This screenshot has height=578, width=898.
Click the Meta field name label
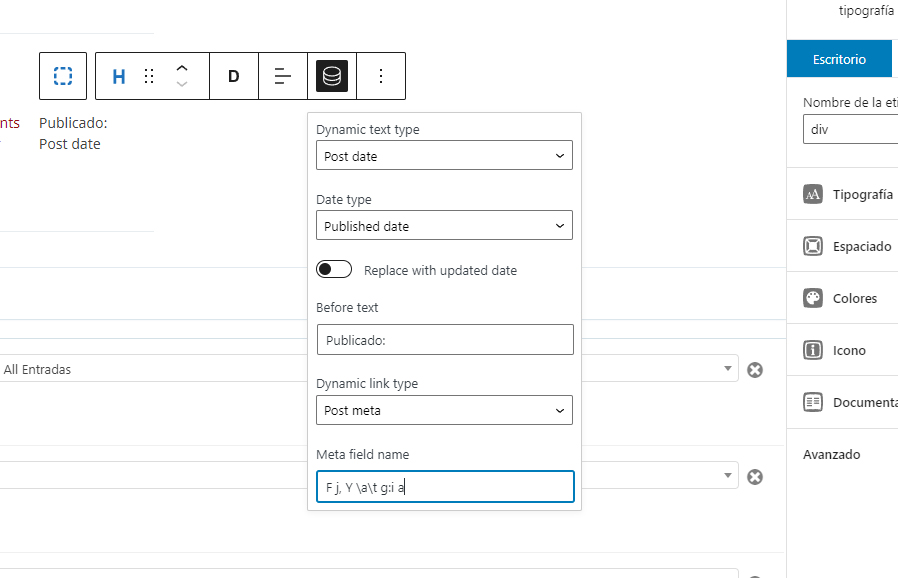point(363,454)
